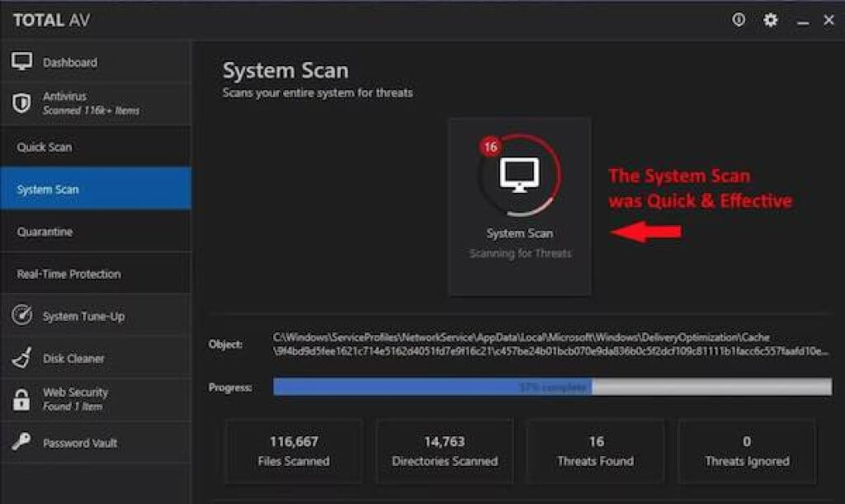Click the Password Vault key icon
845x504 pixels.
(22, 442)
